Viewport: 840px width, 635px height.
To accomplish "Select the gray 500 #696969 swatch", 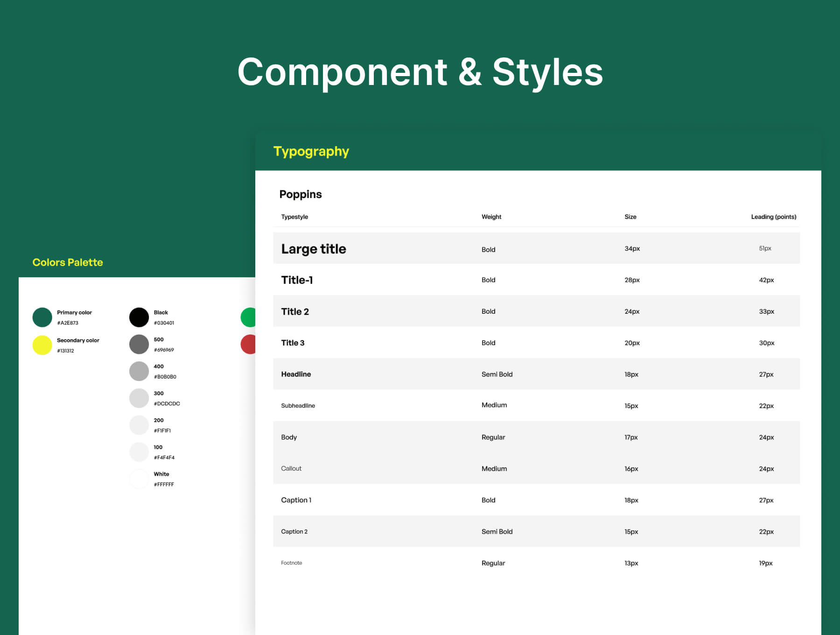I will coord(139,344).
